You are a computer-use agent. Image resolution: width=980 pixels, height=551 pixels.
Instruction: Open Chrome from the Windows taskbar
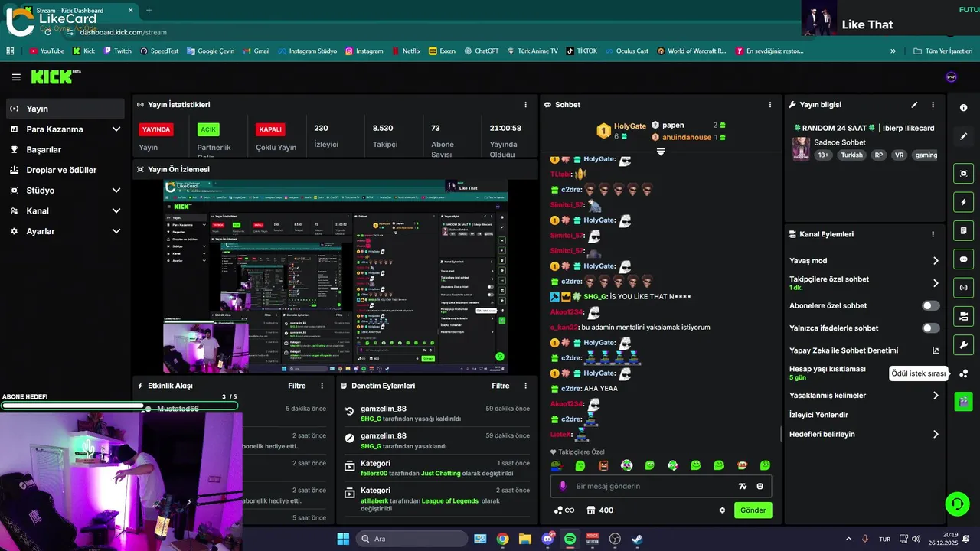tap(502, 539)
